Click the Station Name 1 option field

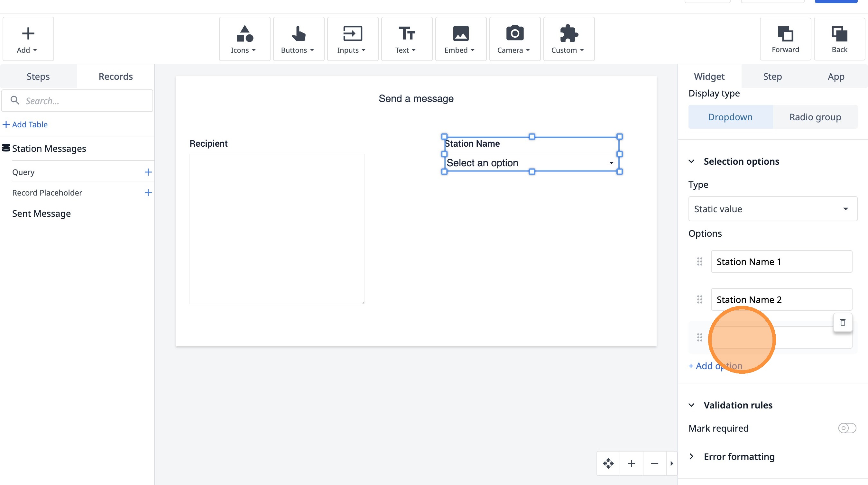coord(781,261)
